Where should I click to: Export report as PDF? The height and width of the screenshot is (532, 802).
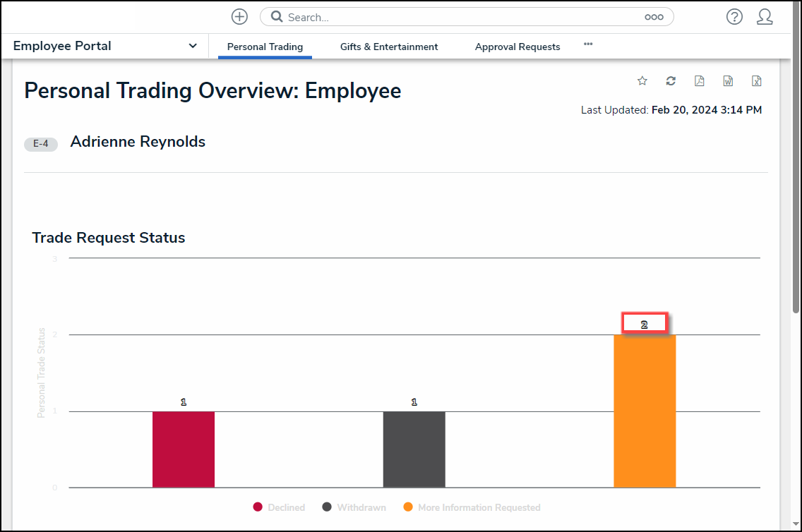point(700,81)
